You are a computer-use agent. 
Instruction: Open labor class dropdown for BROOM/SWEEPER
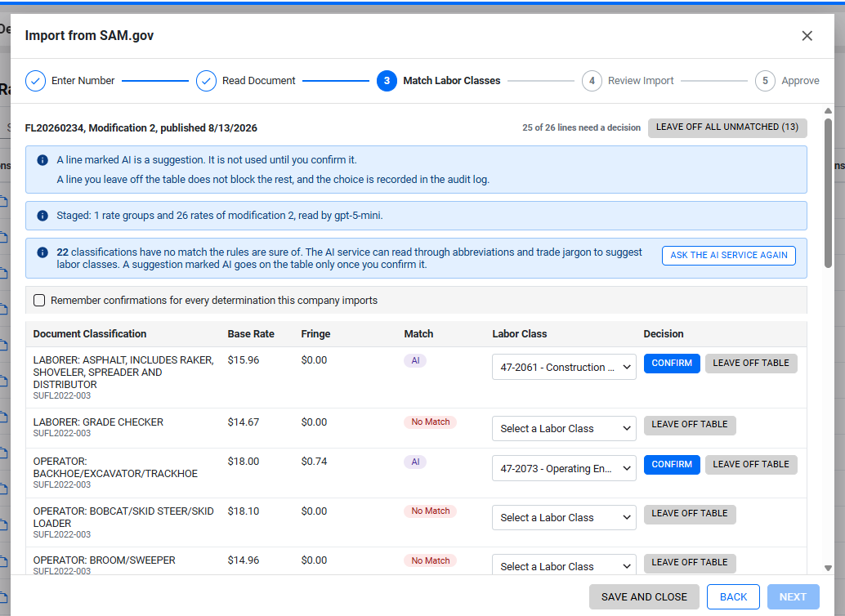pos(564,566)
